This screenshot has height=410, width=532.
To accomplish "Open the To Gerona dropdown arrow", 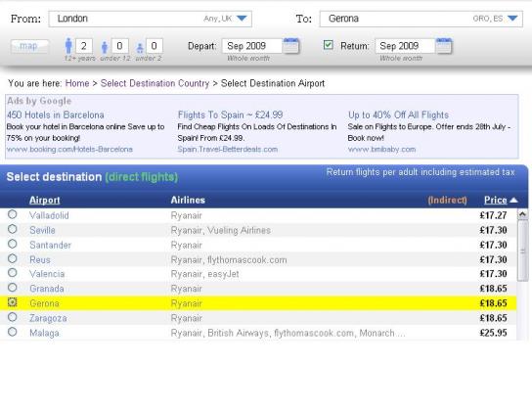I will [512, 19].
